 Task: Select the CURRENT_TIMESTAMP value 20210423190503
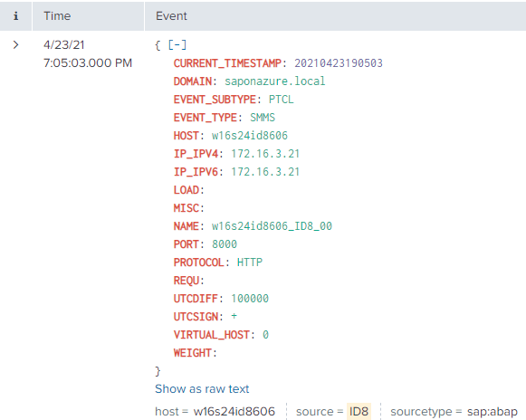pos(339,63)
